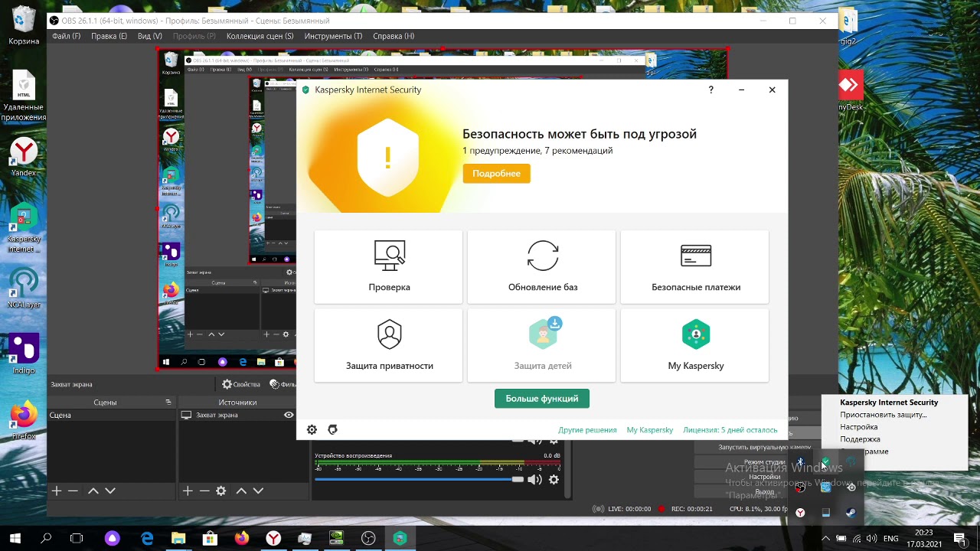Select the Indigo desktop shortcut
Viewport: 980px width, 551px height.
tap(24, 354)
